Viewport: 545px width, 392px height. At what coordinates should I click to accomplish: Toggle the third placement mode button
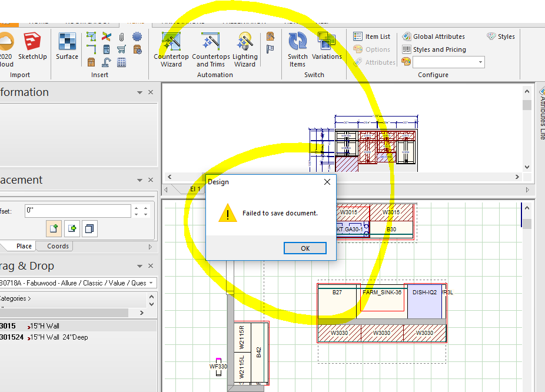point(89,228)
